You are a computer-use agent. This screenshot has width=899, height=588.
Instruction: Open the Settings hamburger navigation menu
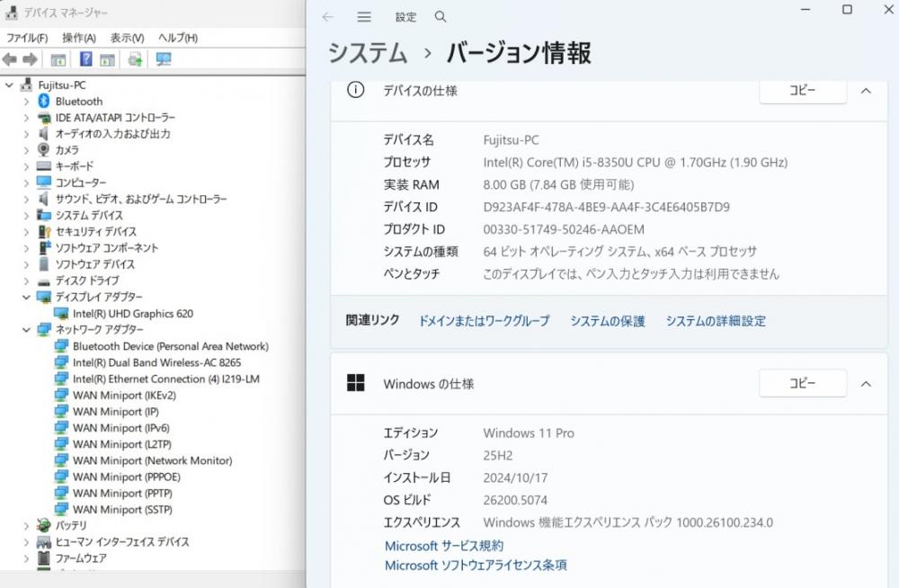(x=364, y=17)
